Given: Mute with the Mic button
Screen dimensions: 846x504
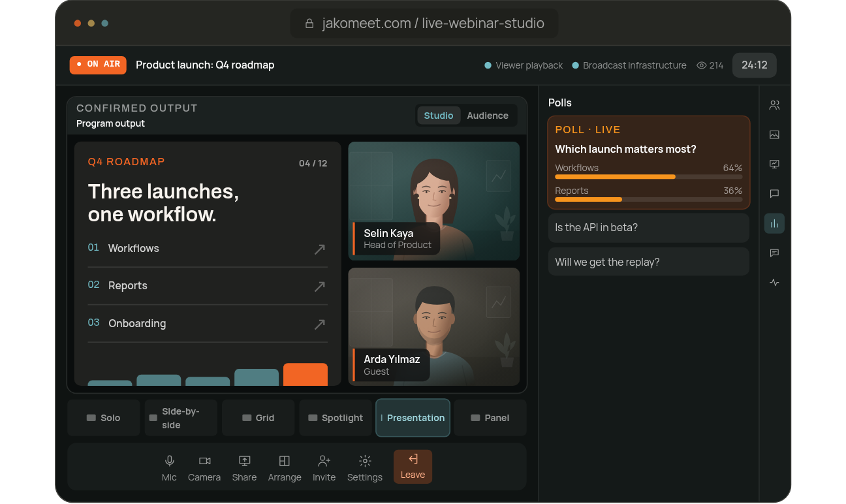Looking at the screenshot, I should 169,467.
